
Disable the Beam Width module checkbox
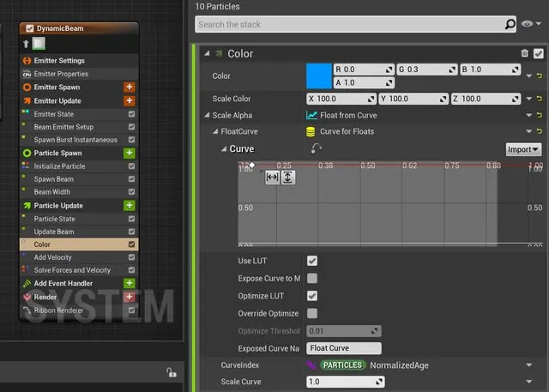(x=131, y=192)
